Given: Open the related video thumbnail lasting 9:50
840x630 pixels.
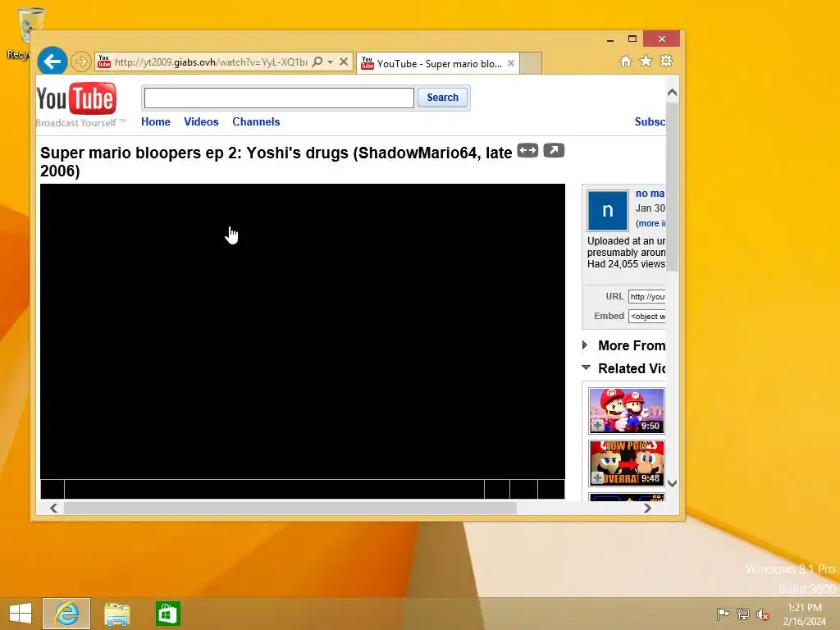Looking at the screenshot, I should point(626,410).
